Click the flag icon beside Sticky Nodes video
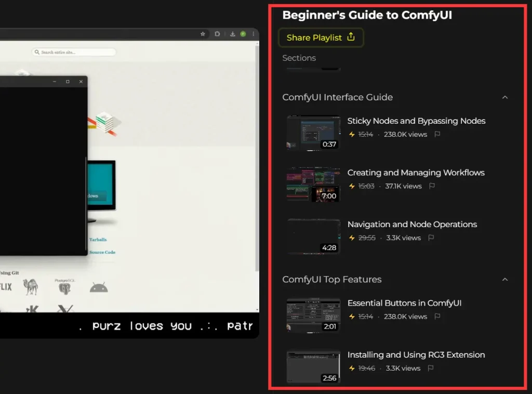Viewport: 532px width, 394px height. (x=437, y=134)
